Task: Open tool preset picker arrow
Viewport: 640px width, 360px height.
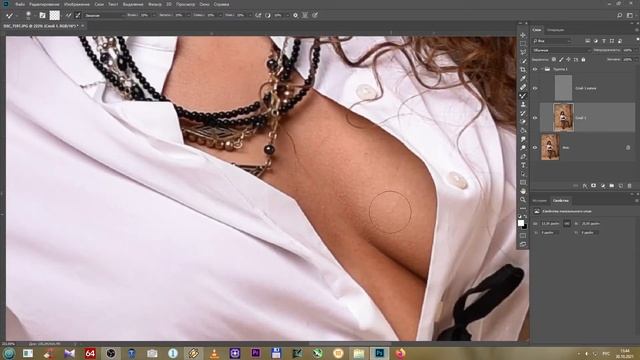Action: (17, 15)
